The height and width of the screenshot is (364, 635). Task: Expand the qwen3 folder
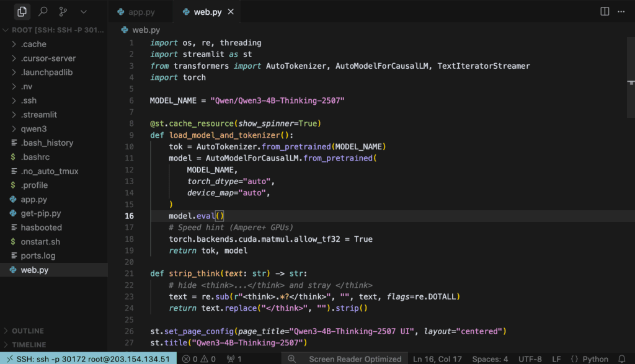coord(54,129)
